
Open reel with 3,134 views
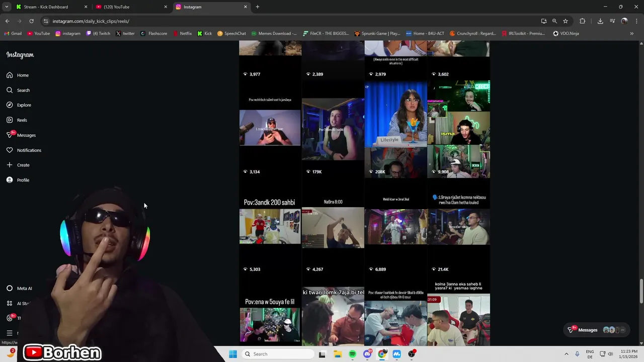pyautogui.click(x=270, y=129)
